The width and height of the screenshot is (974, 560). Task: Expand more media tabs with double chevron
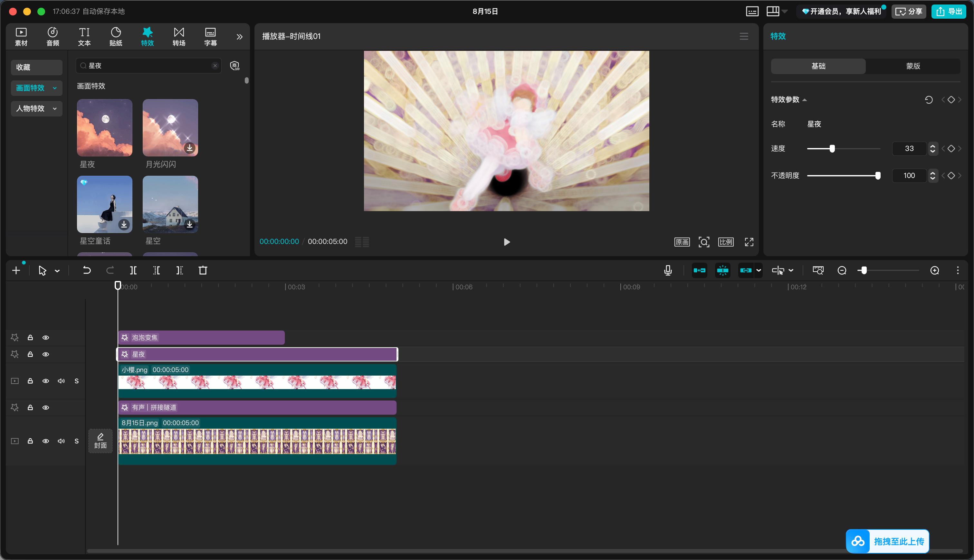coord(239,37)
